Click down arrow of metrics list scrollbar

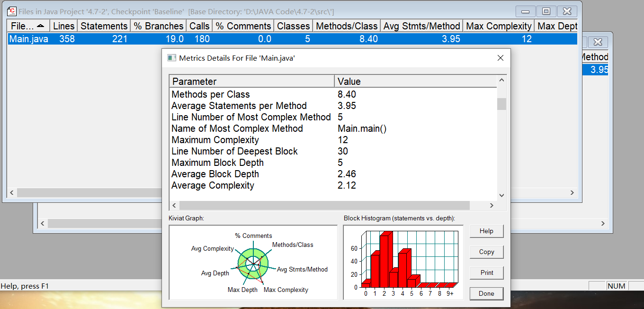(x=501, y=195)
